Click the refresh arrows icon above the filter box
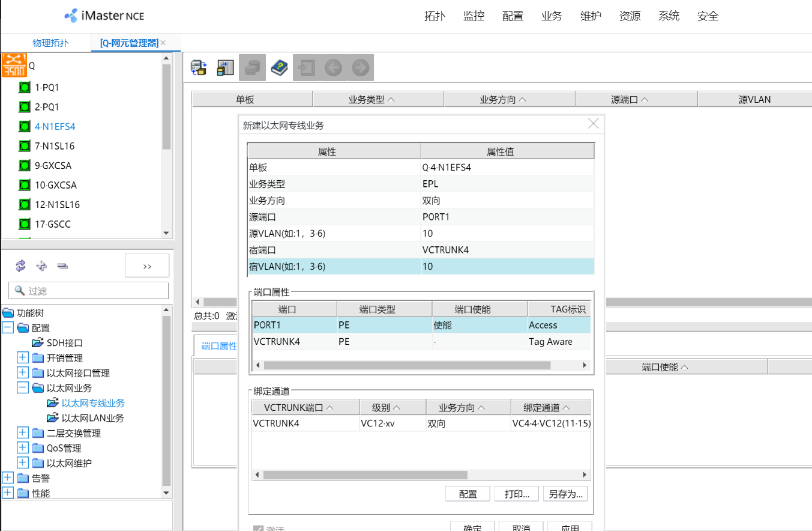 [20, 265]
